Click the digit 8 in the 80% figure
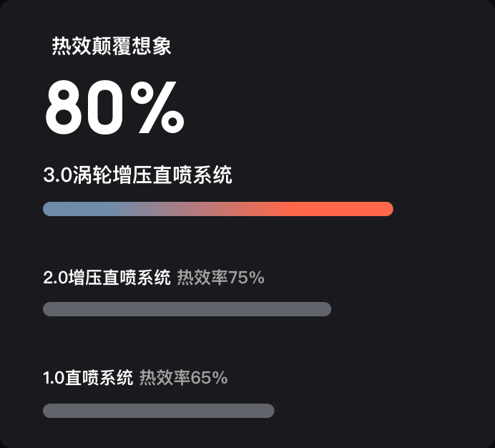495x448 pixels. (64, 107)
